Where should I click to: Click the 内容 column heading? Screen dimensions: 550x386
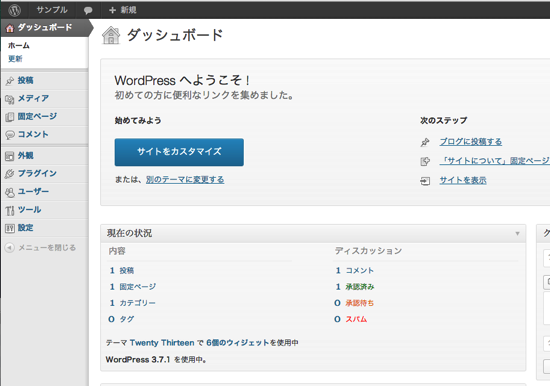coord(117,251)
